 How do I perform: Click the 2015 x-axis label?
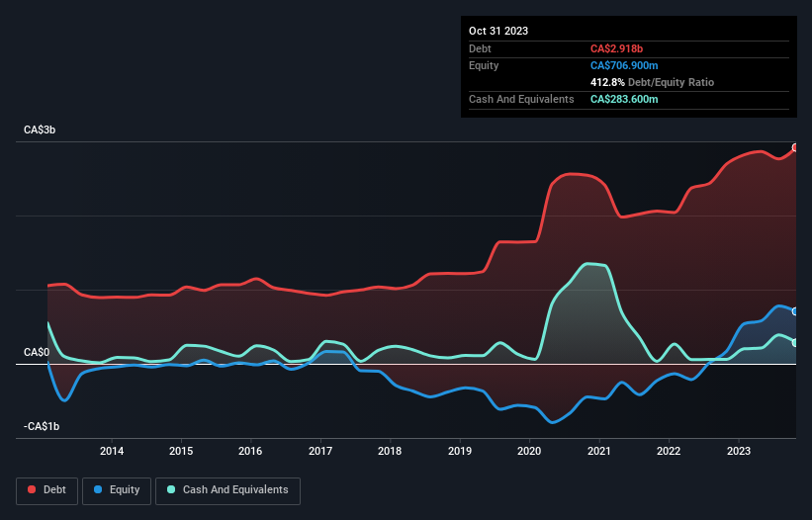click(x=181, y=451)
